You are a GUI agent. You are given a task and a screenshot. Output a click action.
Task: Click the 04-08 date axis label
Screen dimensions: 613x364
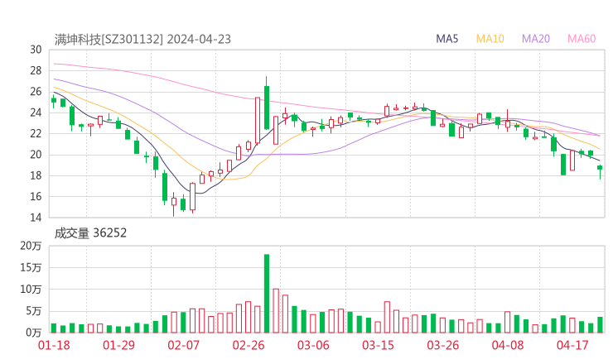click(508, 345)
